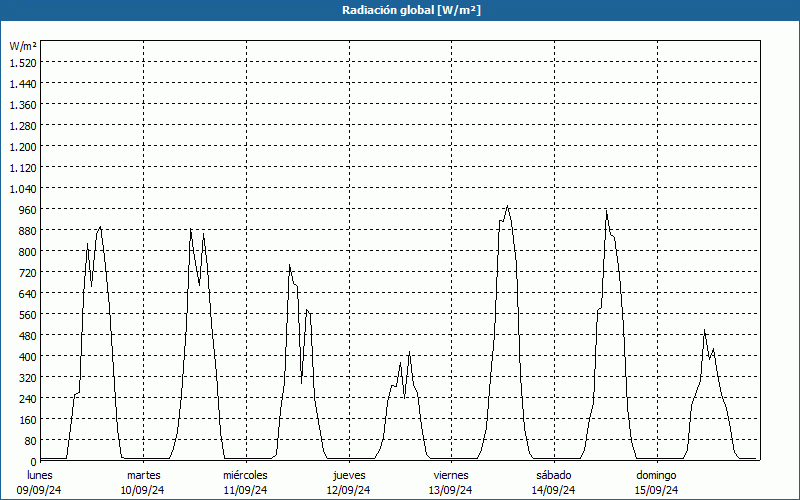Click the 160 axis value

point(28,419)
